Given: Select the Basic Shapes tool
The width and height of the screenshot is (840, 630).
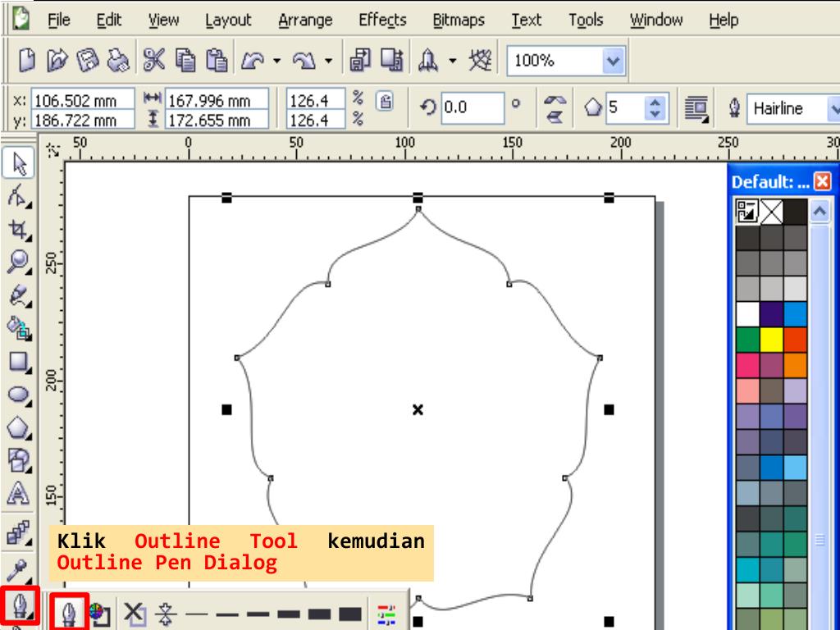Looking at the screenshot, I should (19, 461).
